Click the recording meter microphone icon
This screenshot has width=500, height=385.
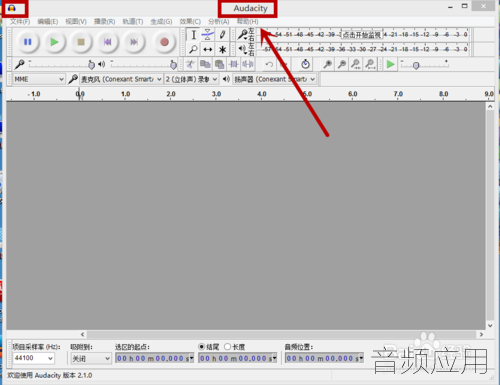tap(242, 34)
